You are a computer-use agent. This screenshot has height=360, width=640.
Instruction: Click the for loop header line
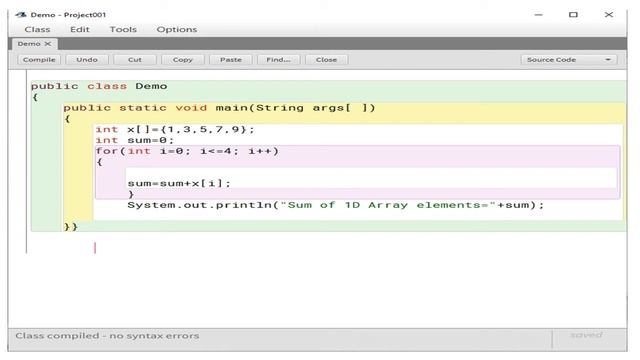click(187, 151)
